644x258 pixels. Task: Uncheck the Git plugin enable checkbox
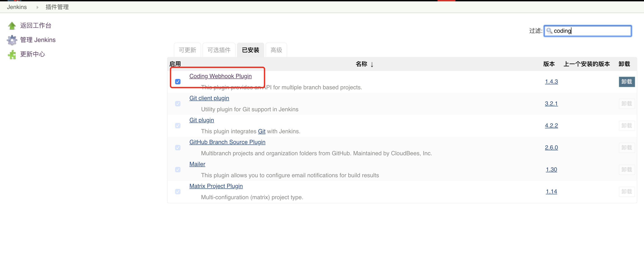click(178, 125)
